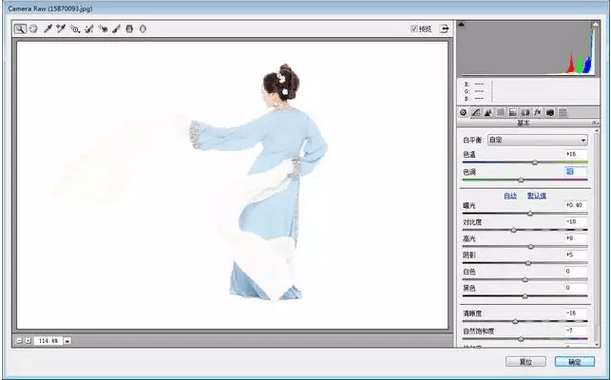The width and height of the screenshot is (611, 380).
Task: Select the Red Eye Removal tool
Action: point(103,28)
